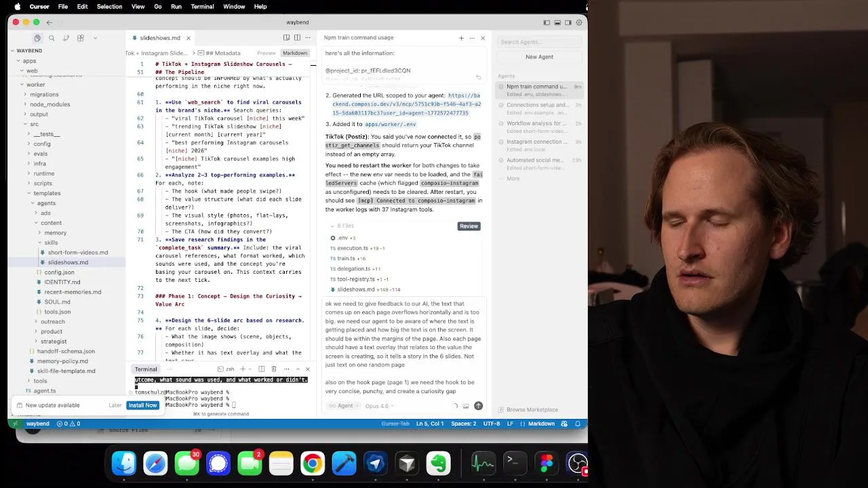Screen dimensions: 868x488
Task: Click new terminal plus icon
Action: 242,369
